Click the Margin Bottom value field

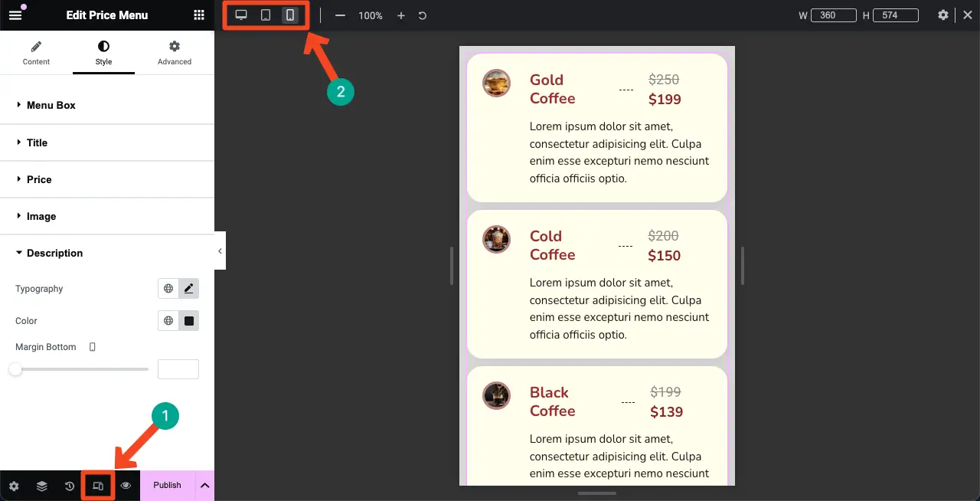[x=178, y=369]
